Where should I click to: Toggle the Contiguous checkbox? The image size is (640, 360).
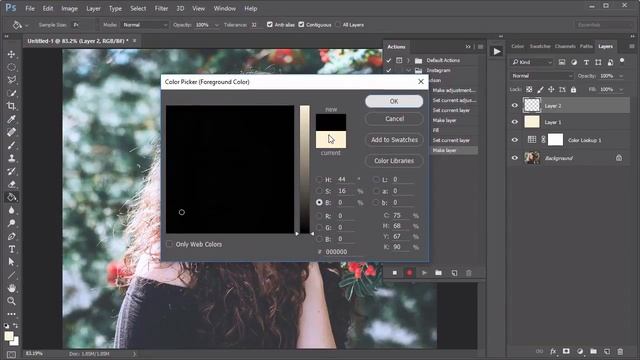301,24
